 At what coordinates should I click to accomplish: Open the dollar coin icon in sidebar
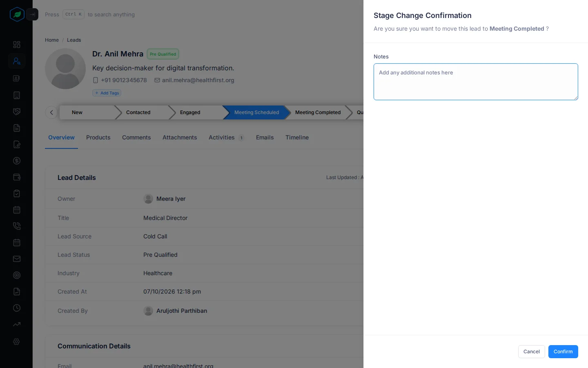click(x=17, y=161)
